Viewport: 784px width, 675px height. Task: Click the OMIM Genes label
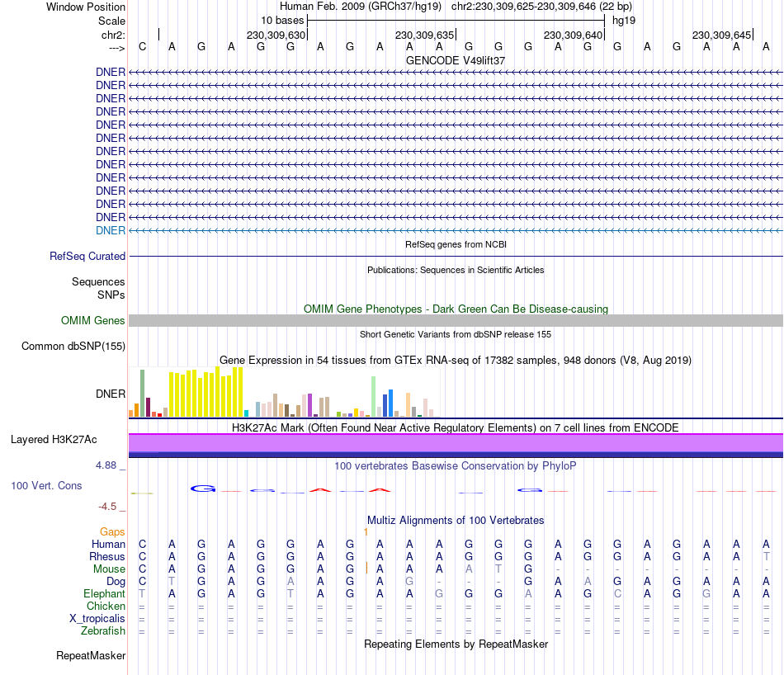pyautogui.click(x=93, y=320)
